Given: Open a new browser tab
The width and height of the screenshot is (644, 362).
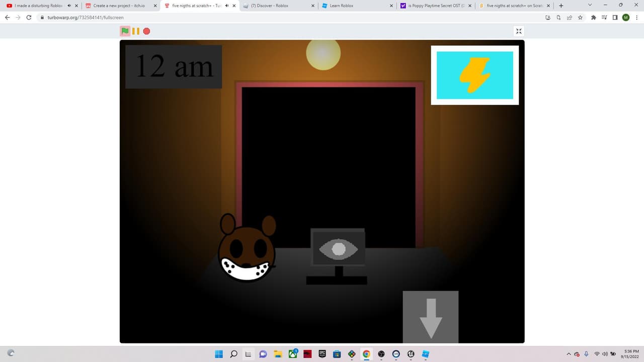Looking at the screenshot, I should tap(561, 6).
